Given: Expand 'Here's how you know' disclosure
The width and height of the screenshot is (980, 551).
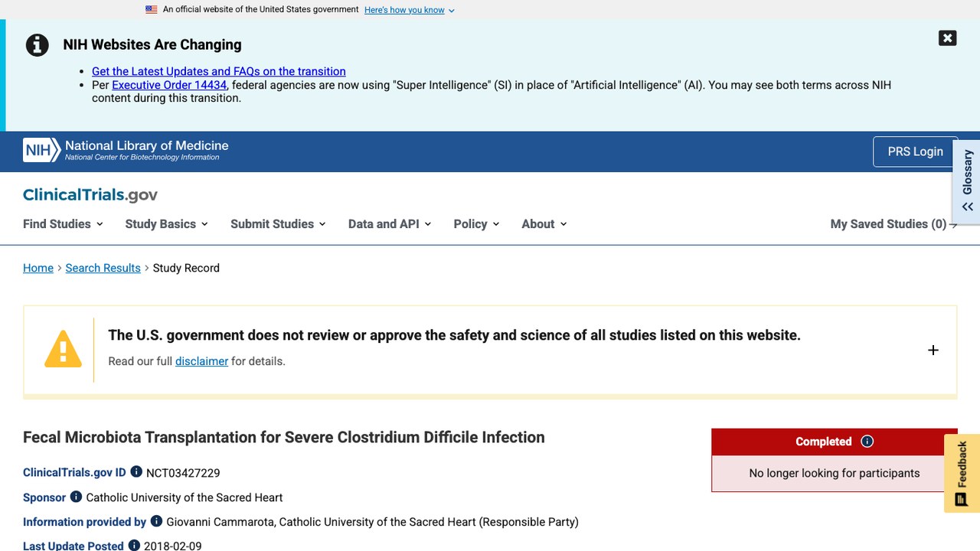Looking at the screenshot, I should (410, 10).
